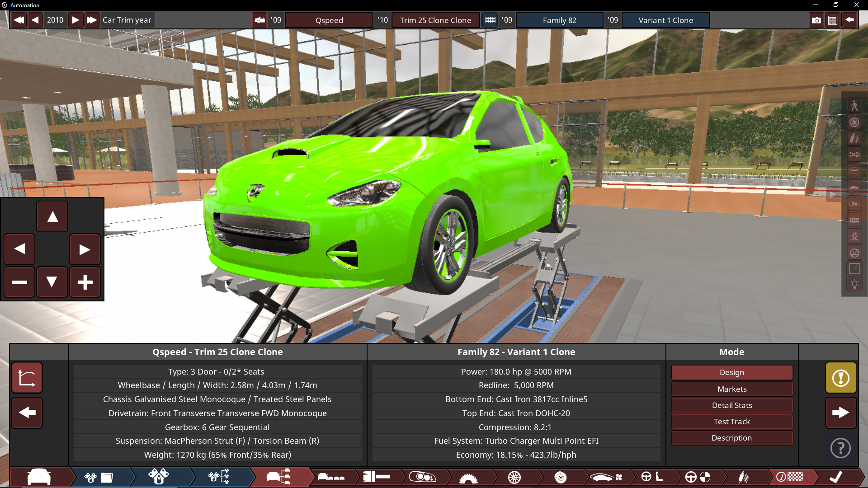Click the wheel icon in right sidebar
Image resolution: width=868 pixels, height=488 pixels.
pyautogui.click(x=854, y=122)
